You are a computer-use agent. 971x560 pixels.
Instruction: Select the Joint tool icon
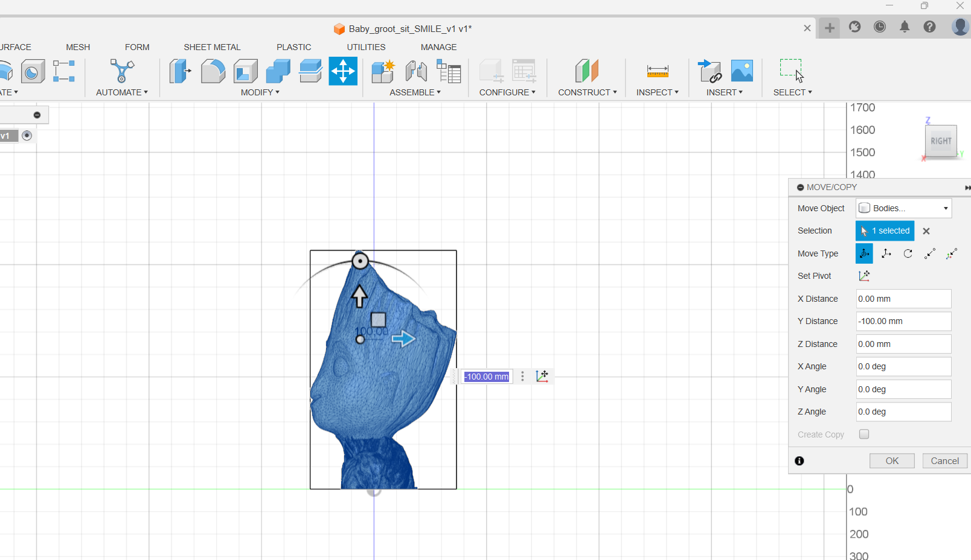[415, 71]
